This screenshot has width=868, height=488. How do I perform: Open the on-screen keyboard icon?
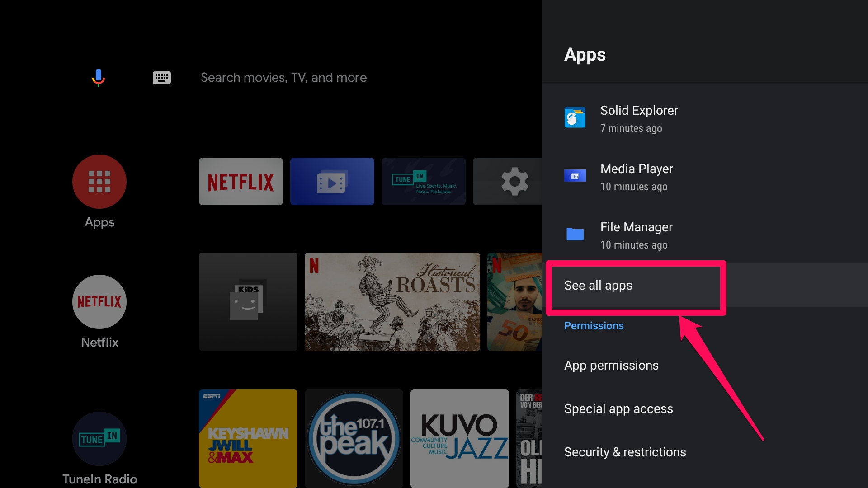point(161,78)
